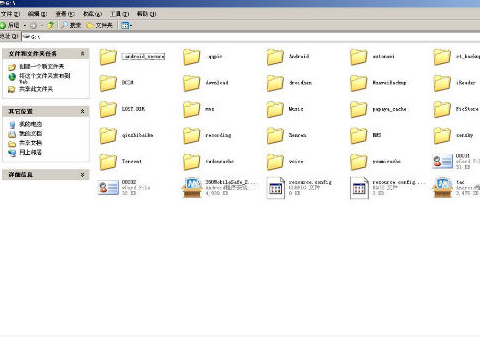Click the address bar showing G:\
The image size is (480, 360).
pyautogui.click(x=250, y=37)
